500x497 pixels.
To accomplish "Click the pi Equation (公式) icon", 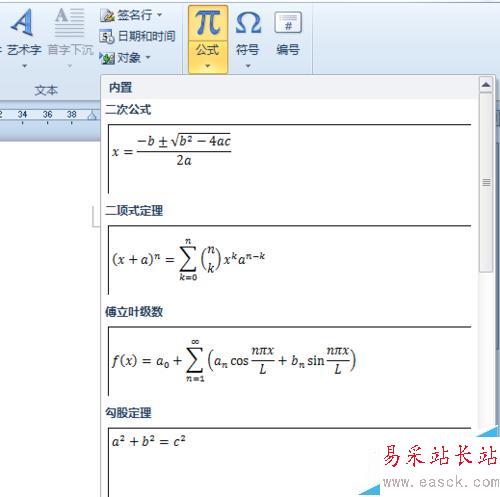I will pyautogui.click(x=208, y=23).
